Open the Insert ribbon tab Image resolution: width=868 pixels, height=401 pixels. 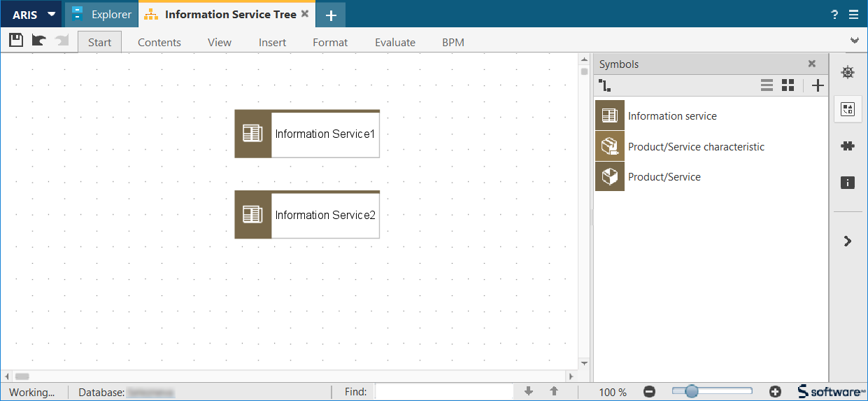(272, 42)
